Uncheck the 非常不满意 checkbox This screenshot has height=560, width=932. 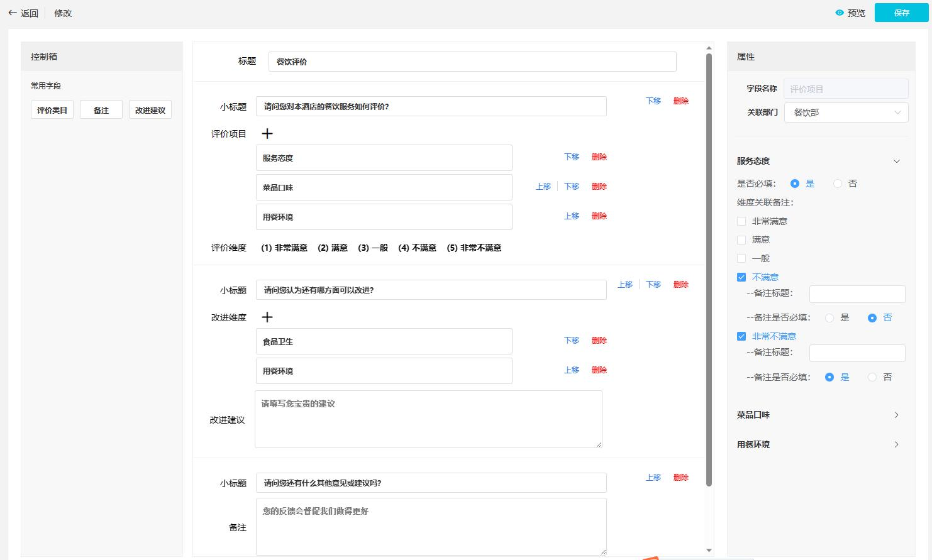tap(741, 336)
